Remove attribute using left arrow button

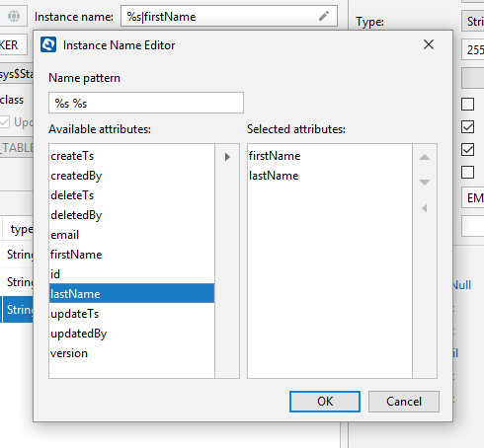425,208
